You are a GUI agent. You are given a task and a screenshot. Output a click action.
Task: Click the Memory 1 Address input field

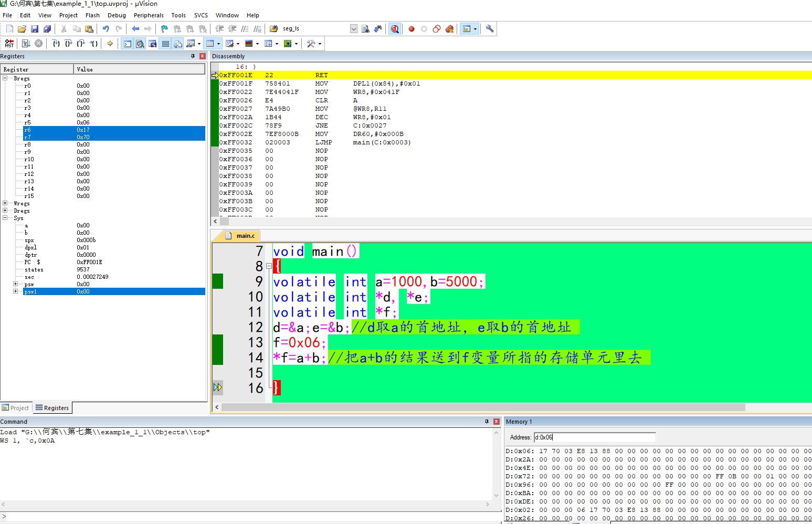pyautogui.click(x=594, y=437)
